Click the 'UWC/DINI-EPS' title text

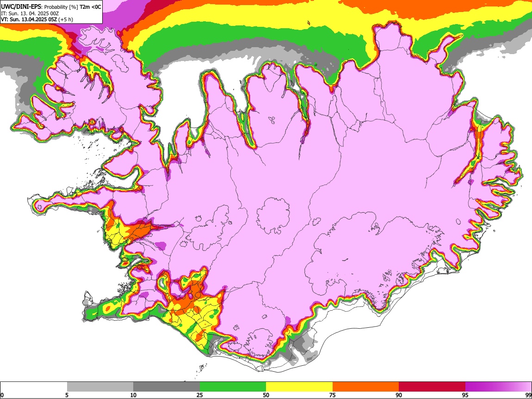point(21,6)
